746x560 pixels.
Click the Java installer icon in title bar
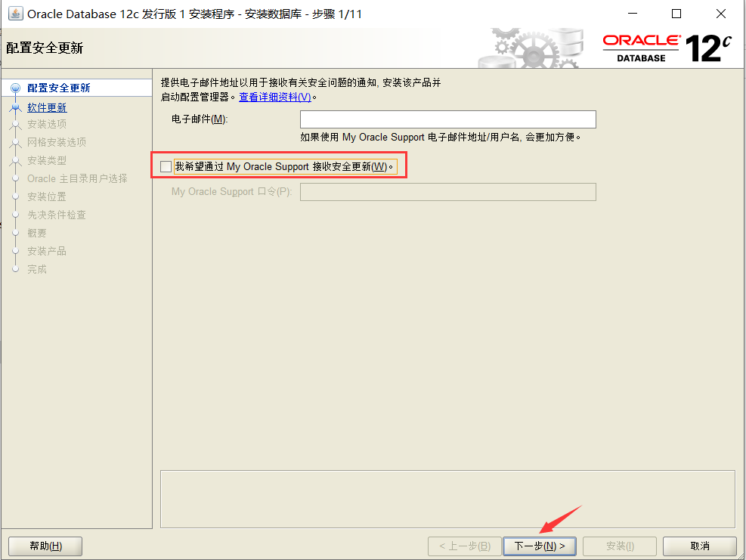coord(15,14)
